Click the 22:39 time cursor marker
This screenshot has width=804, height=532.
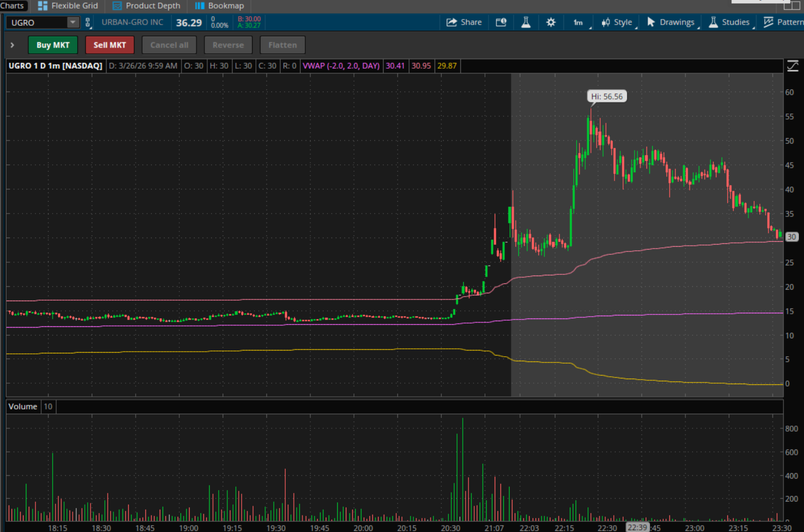(637, 527)
